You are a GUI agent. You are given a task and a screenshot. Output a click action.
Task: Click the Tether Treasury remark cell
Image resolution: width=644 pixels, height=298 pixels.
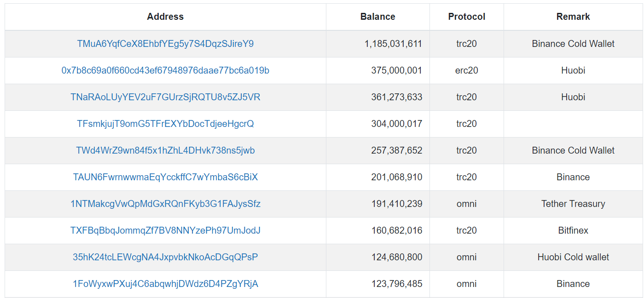click(x=573, y=204)
